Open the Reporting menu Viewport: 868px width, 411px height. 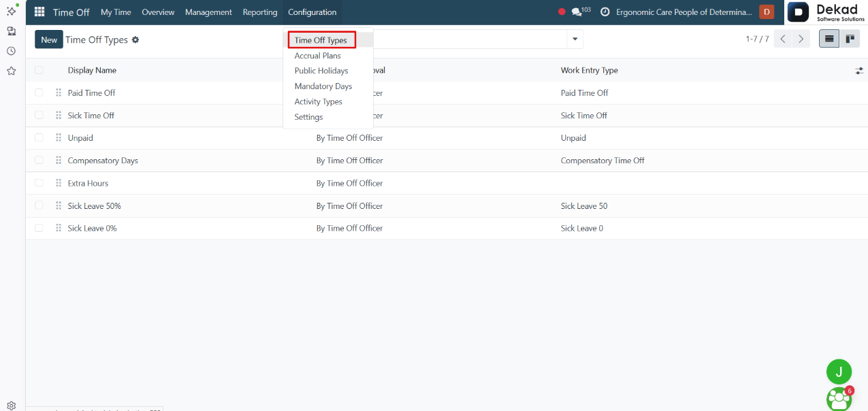pos(260,12)
